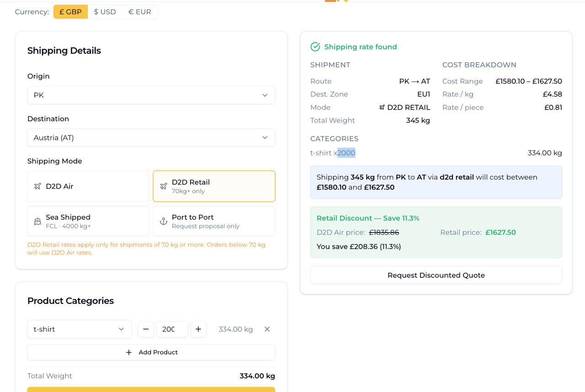Click the Total Weight value 345 kg
The height and width of the screenshot is (392, 585).
tap(418, 121)
